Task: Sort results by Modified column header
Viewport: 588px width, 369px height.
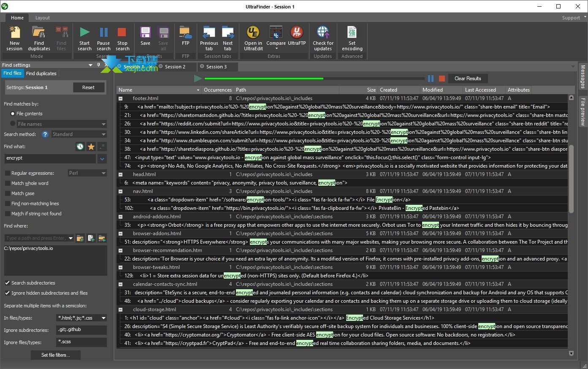Action: [442, 90]
